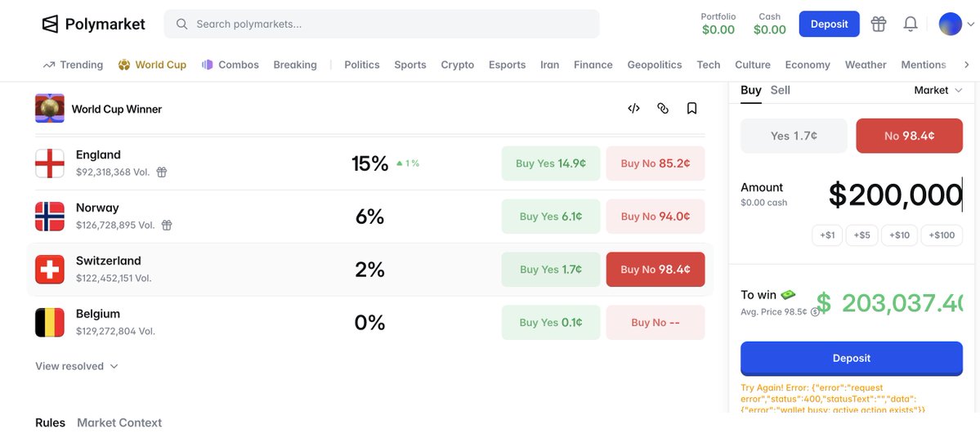This screenshot has height=438, width=980.
Task: Switch to the Buy tab
Action: [x=750, y=90]
